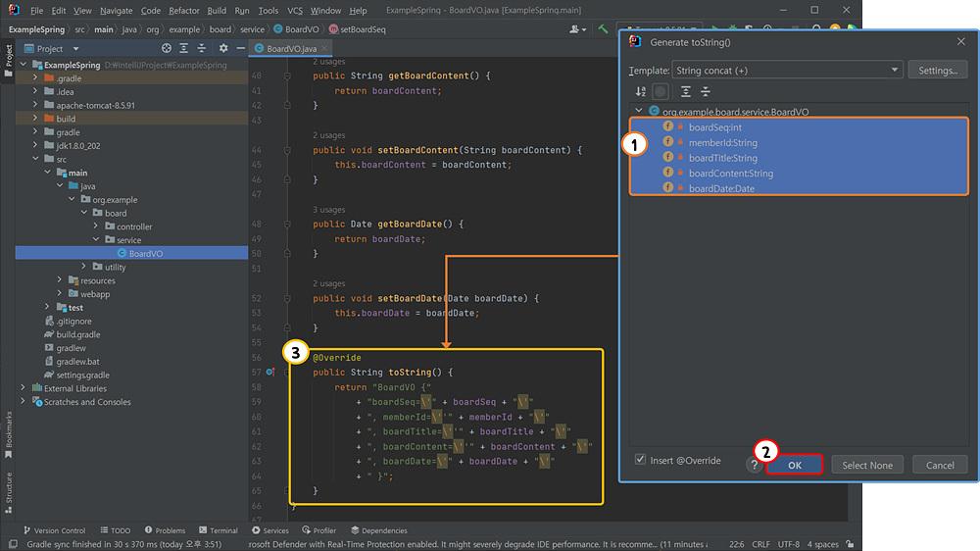Select the BoardVO.java editor tab
The image size is (980, 551).
tap(290, 48)
